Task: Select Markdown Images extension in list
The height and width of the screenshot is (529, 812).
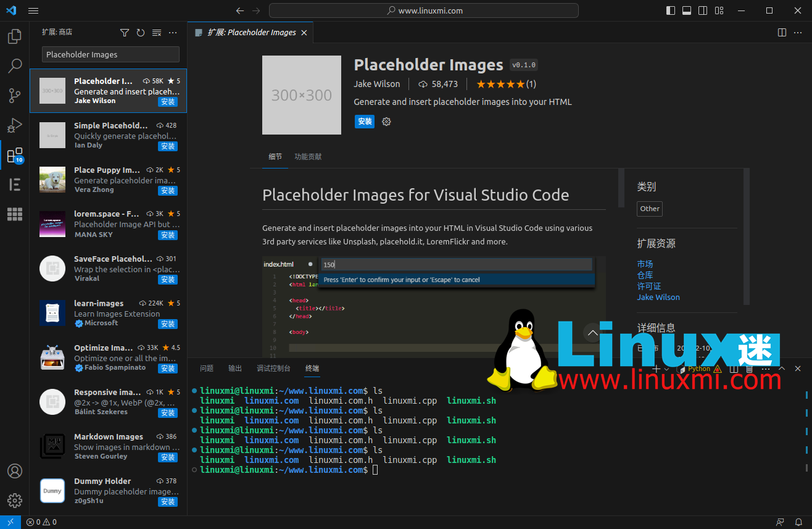Action: (x=109, y=447)
